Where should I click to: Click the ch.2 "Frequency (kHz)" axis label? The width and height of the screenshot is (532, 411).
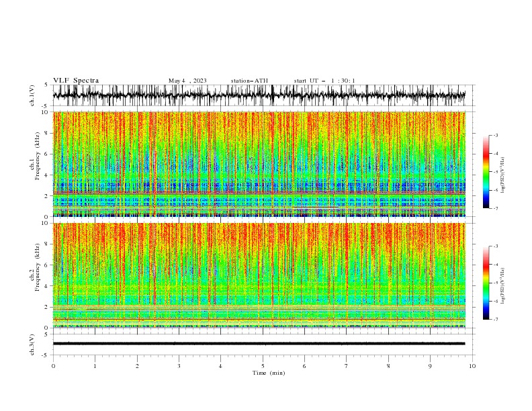tap(38, 267)
